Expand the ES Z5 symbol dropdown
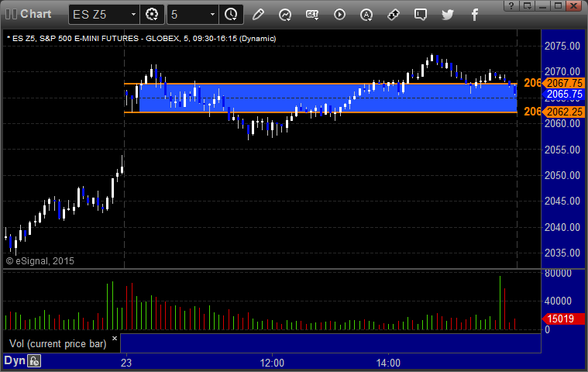Viewport: 588px width, 372px height. (133, 15)
